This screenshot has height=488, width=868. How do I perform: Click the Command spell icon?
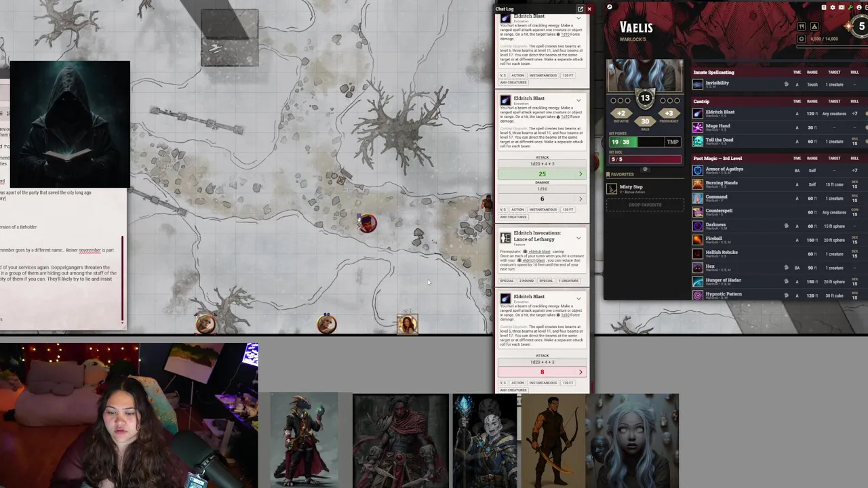[x=698, y=198]
